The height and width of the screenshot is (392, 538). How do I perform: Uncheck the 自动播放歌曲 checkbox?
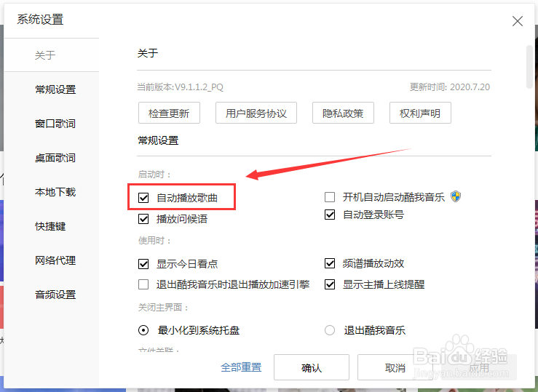tap(143, 198)
